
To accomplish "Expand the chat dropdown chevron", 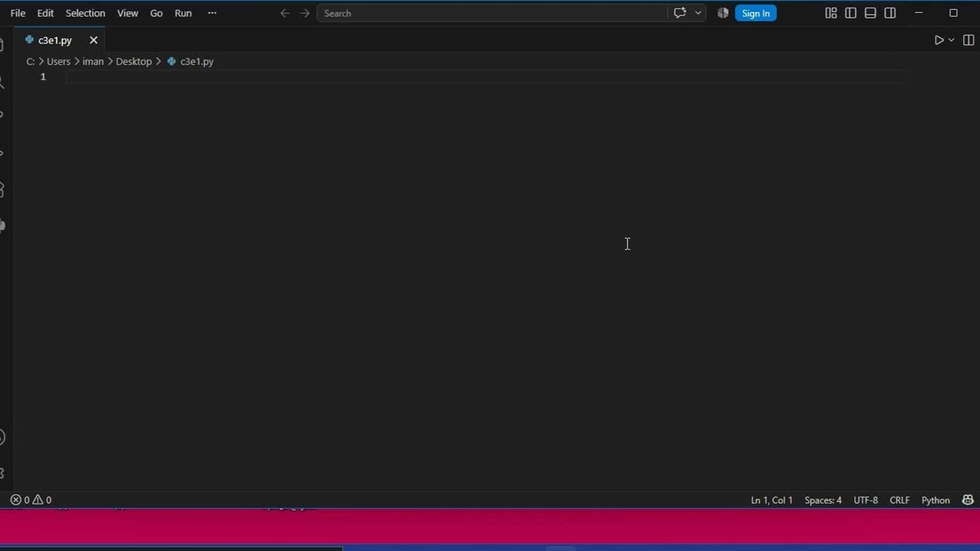I will point(697,13).
